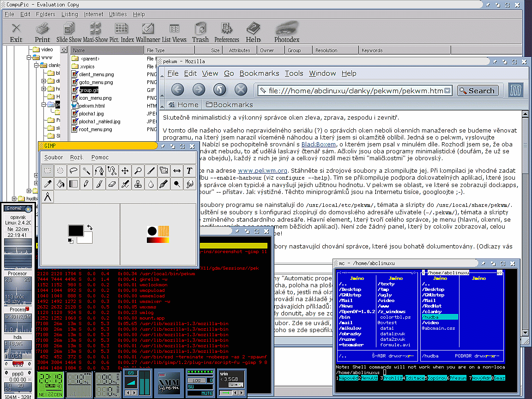Select GIMP fuzzy select magic wand
The height and width of the screenshot is (399, 532).
(x=86, y=171)
